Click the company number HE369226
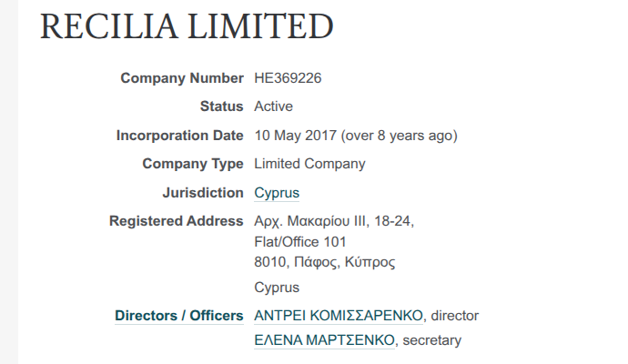Screen dimensions: 628x364 (x=288, y=78)
